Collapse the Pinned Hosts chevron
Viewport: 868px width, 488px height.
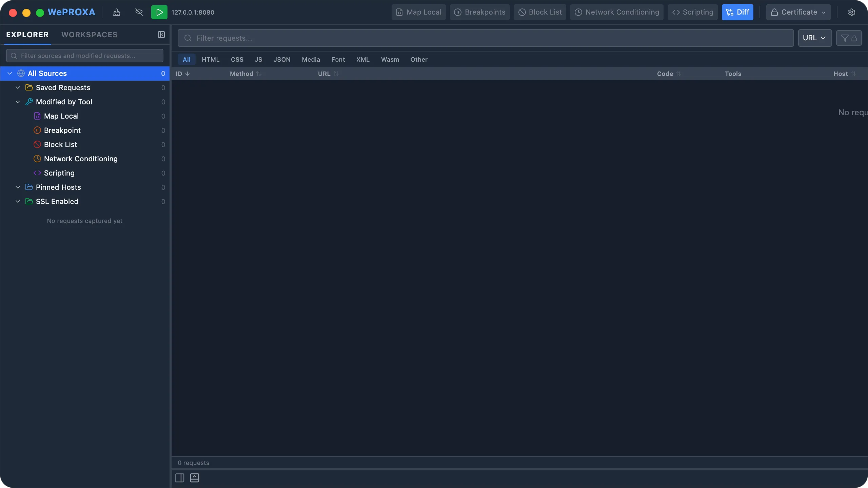[18, 187]
